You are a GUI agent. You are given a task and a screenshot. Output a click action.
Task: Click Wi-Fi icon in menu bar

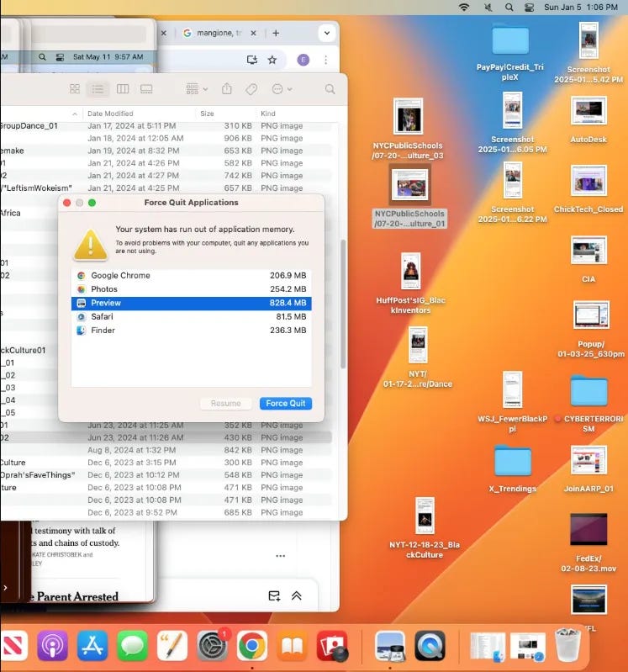463,8
